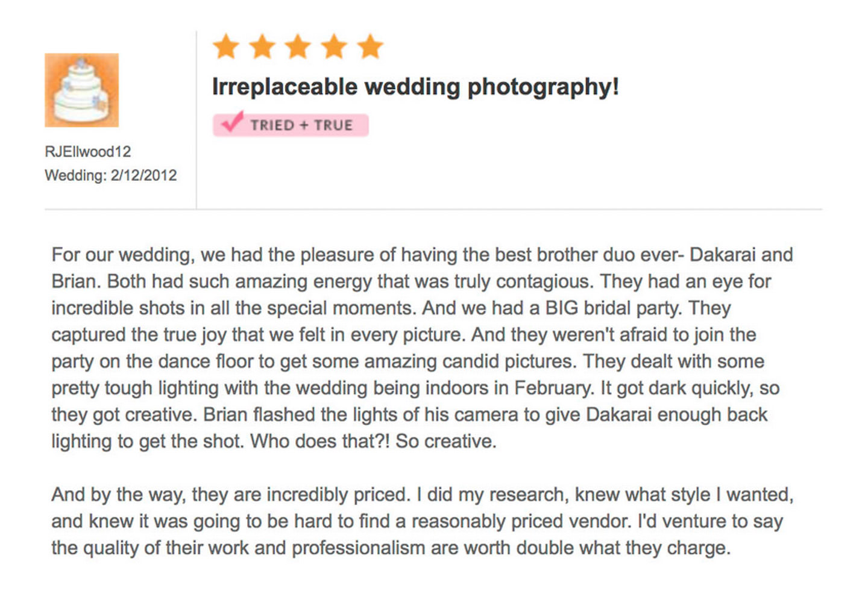Click the first rating star
Viewport: 868px width, 591px height.
(x=226, y=46)
